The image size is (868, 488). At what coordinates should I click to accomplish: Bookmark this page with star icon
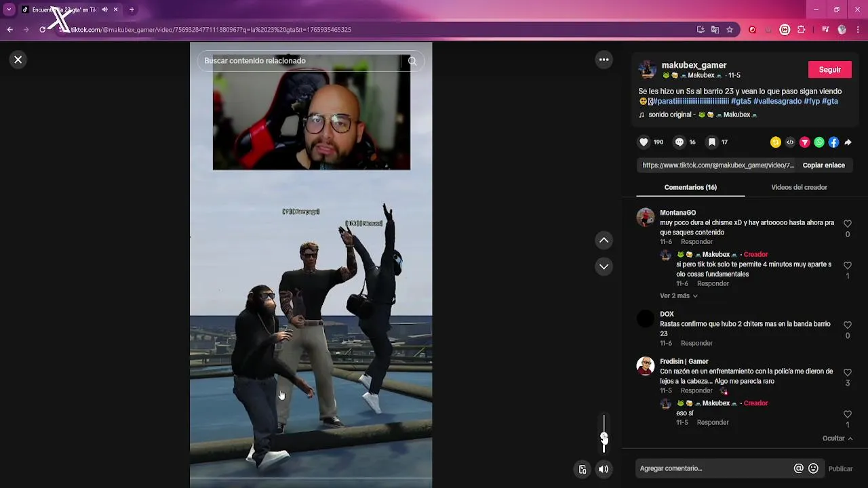[x=730, y=30]
